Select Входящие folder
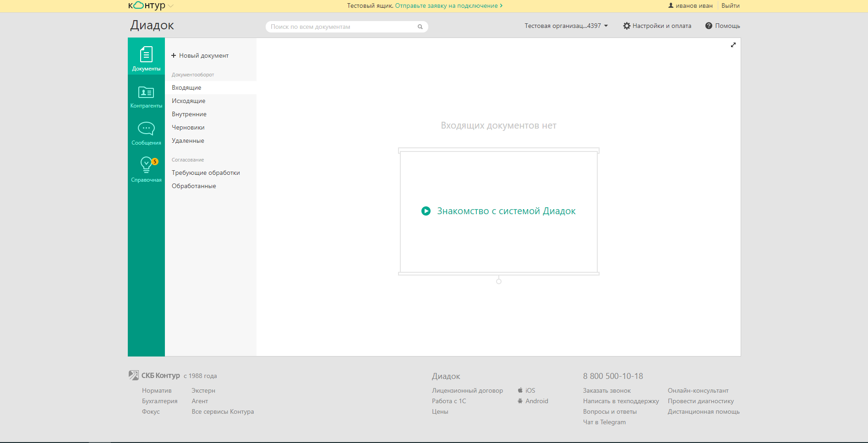868x443 pixels. [x=211, y=87]
